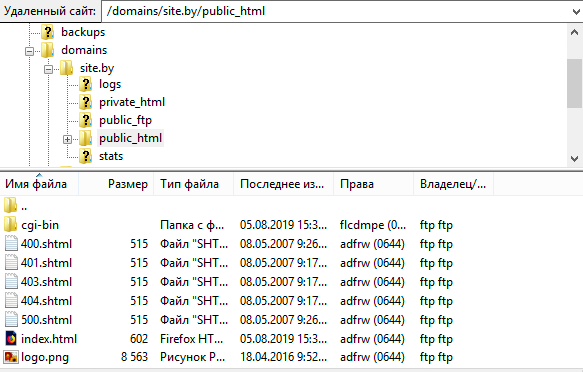Image resolution: width=583 pixels, height=372 pixels.
Task: Click the tree scrollbar down arrow
Action: 574,159
